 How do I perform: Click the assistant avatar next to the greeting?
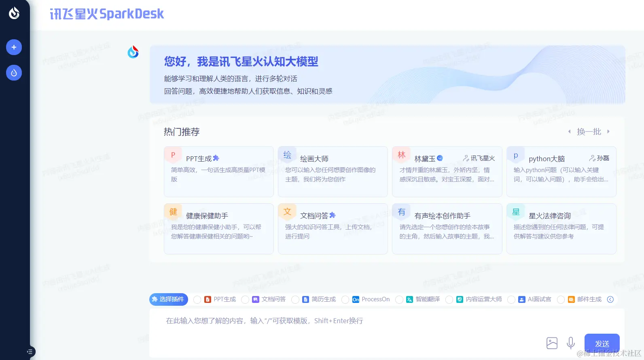133,52
